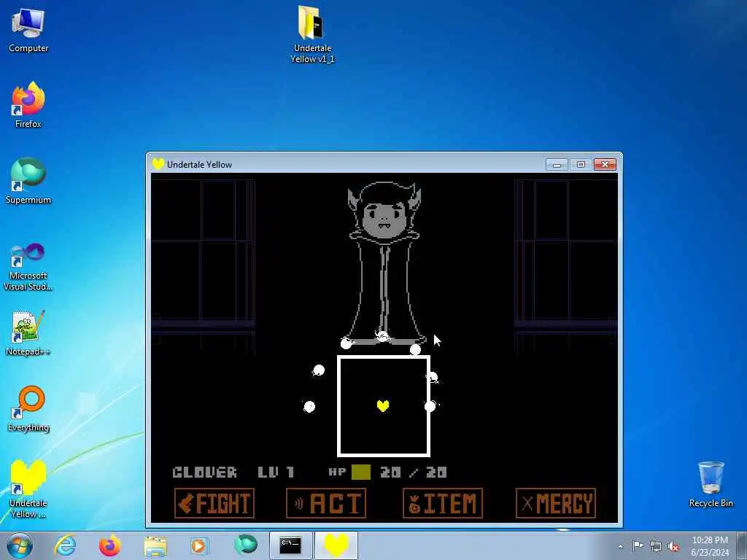Click the Show Desktop strip
747x560 pixels.
pos(742,545)
